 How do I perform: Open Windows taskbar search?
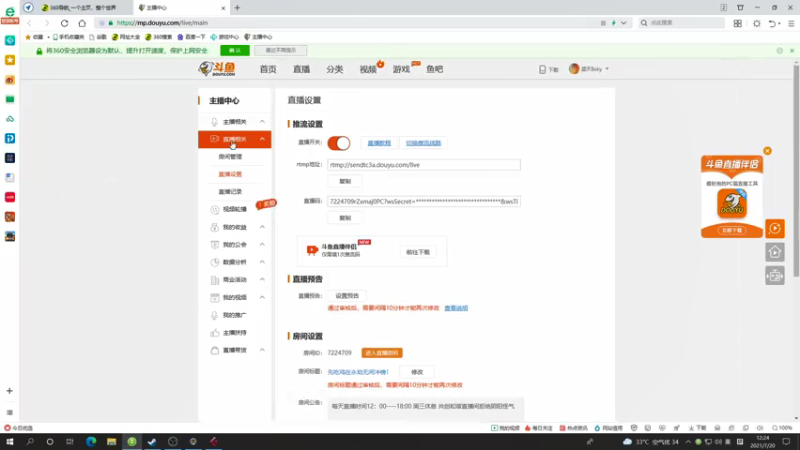(x=30, y=441)
